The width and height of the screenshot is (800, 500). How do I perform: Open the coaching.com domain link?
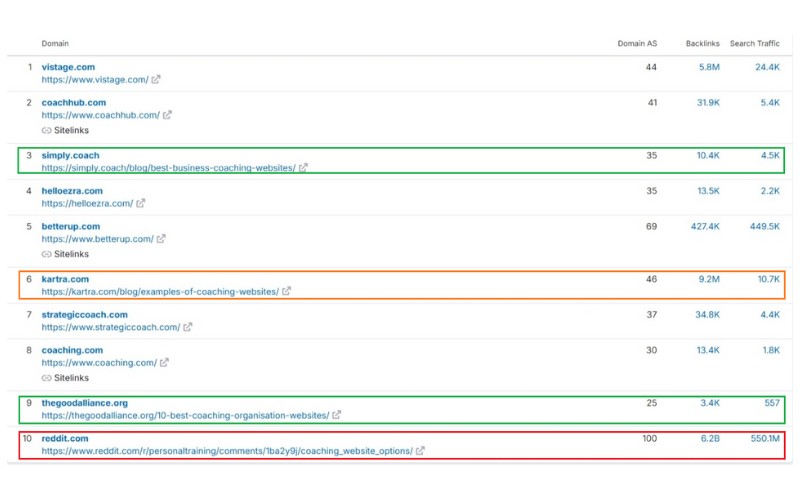pyautogui.click(x=72, y=351)
